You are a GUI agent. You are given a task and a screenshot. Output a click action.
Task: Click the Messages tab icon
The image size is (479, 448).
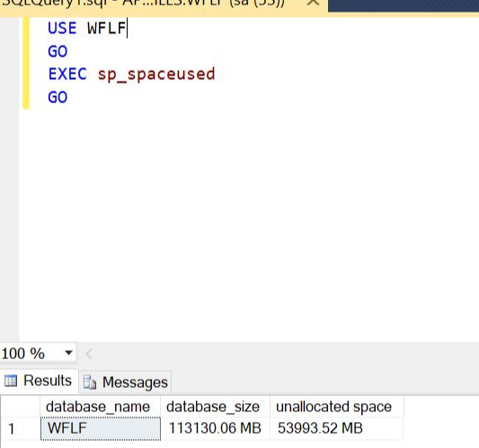click(x=90, y=382)
